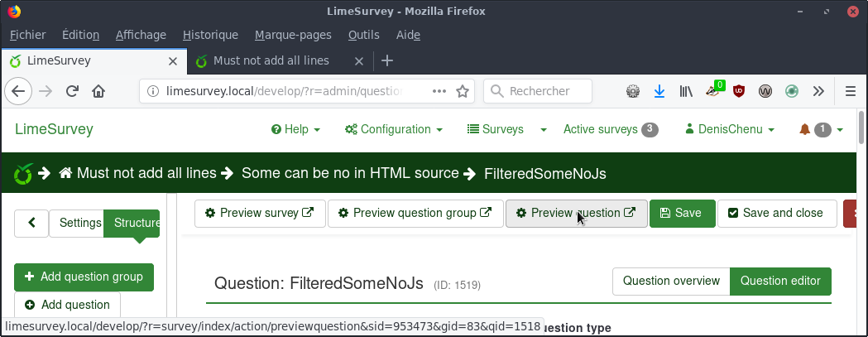Viewport: 868px width, 337px height.
Task: Expand the Configuration dropdown
Action: 394,130
